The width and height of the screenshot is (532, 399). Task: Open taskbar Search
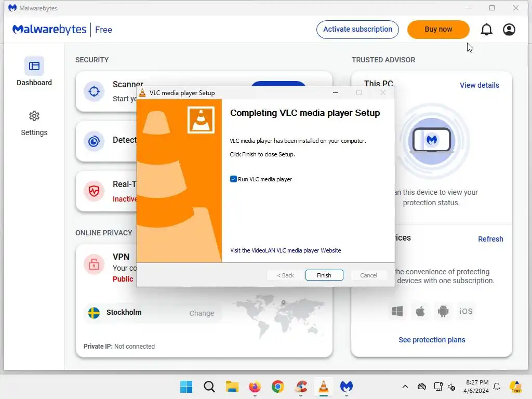[x=209, y=387]
